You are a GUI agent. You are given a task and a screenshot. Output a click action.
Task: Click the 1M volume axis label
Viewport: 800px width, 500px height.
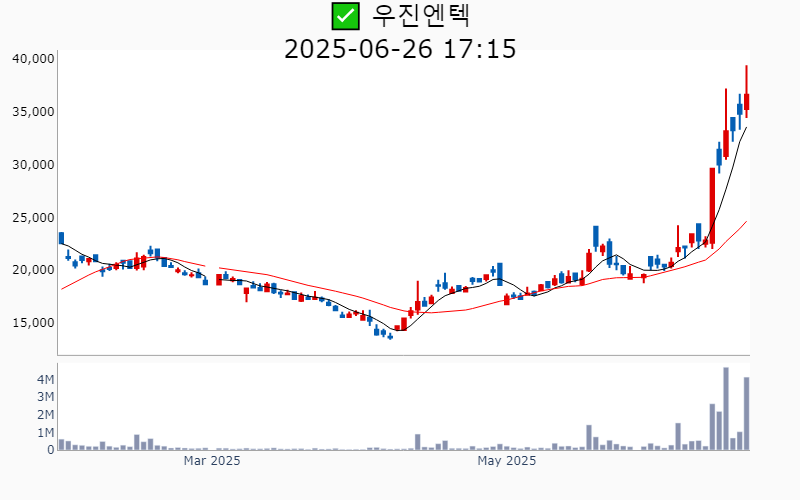45,433
